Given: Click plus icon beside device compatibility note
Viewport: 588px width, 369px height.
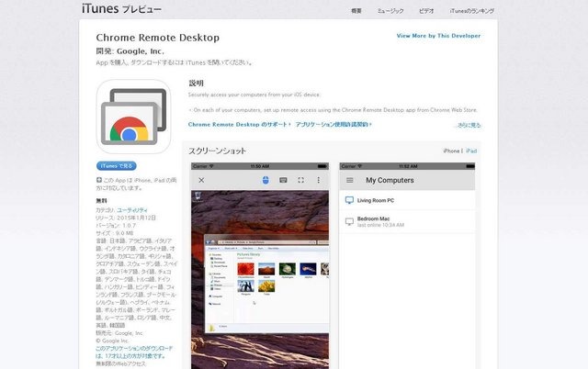Looking at the screenshot, I should click(99, 180).
